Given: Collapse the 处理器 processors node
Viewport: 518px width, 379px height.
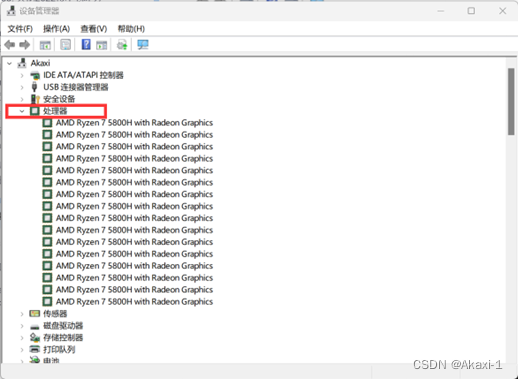Looking at the screenshot, I should pos(22,111).
